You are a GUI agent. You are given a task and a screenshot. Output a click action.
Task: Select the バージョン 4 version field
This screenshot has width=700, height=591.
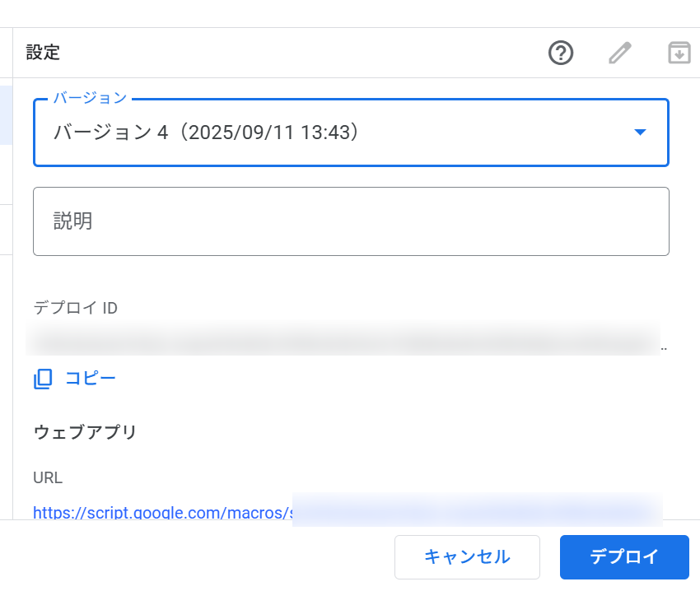[329, 133]
